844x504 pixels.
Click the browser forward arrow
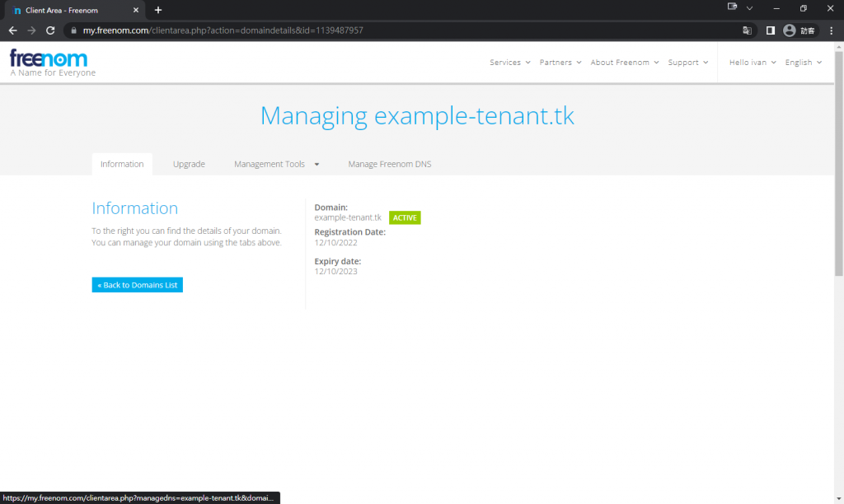click(x=31, y=30)
